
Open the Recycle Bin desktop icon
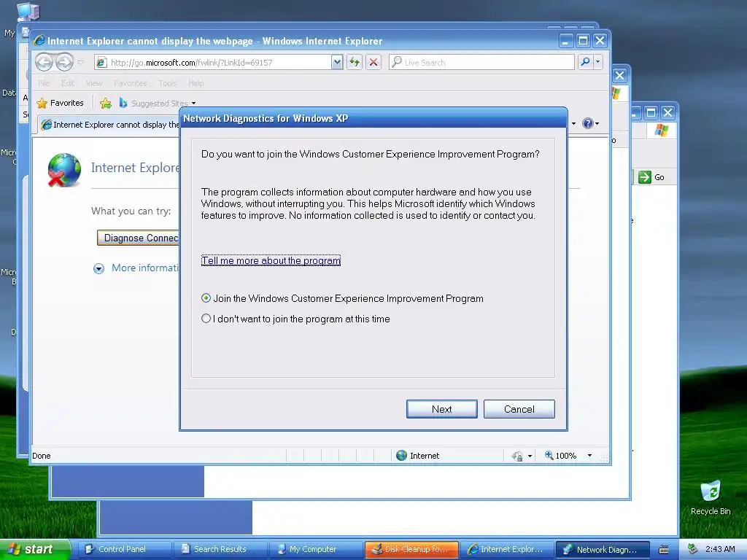click(x=711, y=497)
